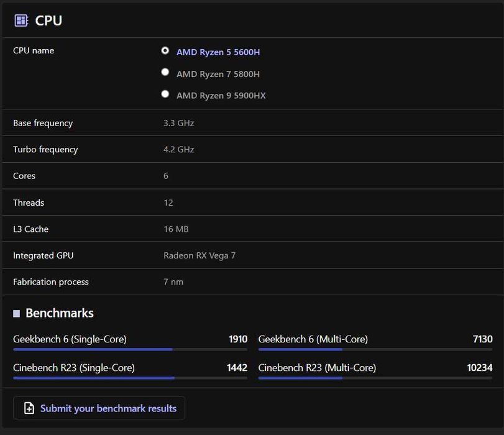Screen dimensions: 504x435
Task: Click the Cores label
Action: [24, 176]
